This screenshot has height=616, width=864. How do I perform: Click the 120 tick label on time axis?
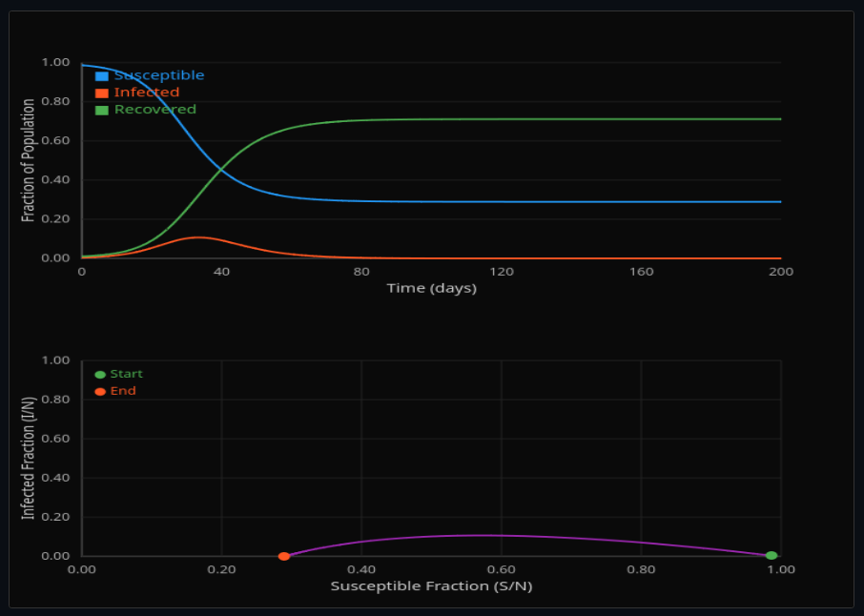tap(502, 272)
